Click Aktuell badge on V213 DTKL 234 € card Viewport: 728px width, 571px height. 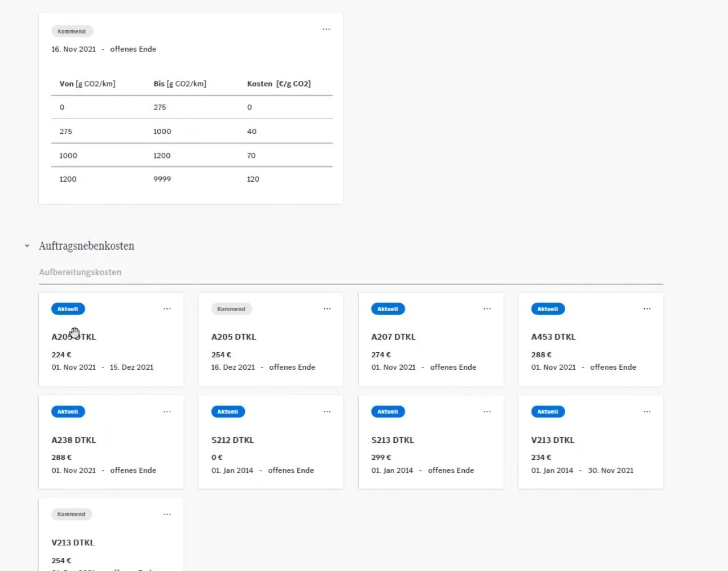(548, 411)
